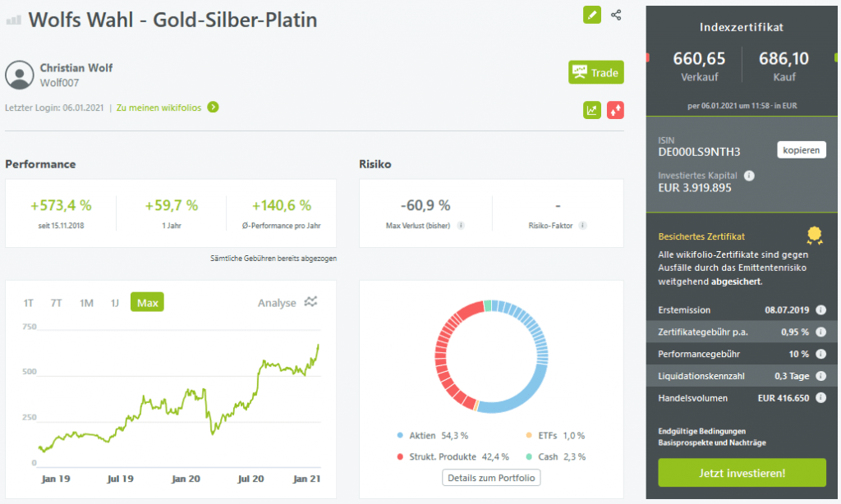The image size is (841, 504).
Task: Open the share icon next to title
Action: click(x=616, y=15)
